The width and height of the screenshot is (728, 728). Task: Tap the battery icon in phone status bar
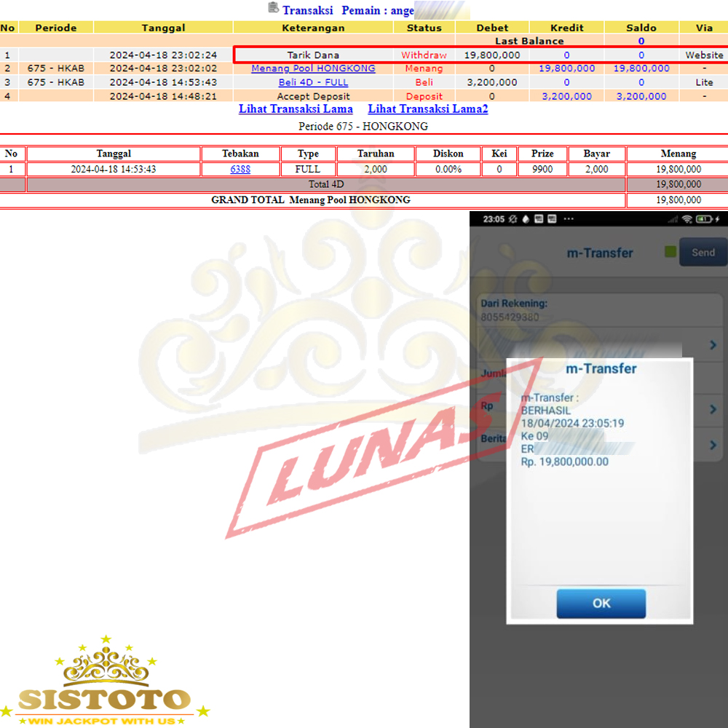(x=703, y=218)
